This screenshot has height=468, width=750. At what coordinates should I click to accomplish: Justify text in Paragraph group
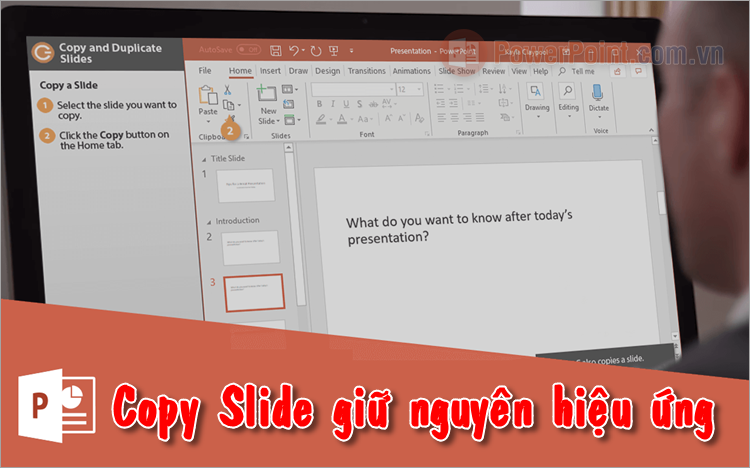click(x=480, y=117)
